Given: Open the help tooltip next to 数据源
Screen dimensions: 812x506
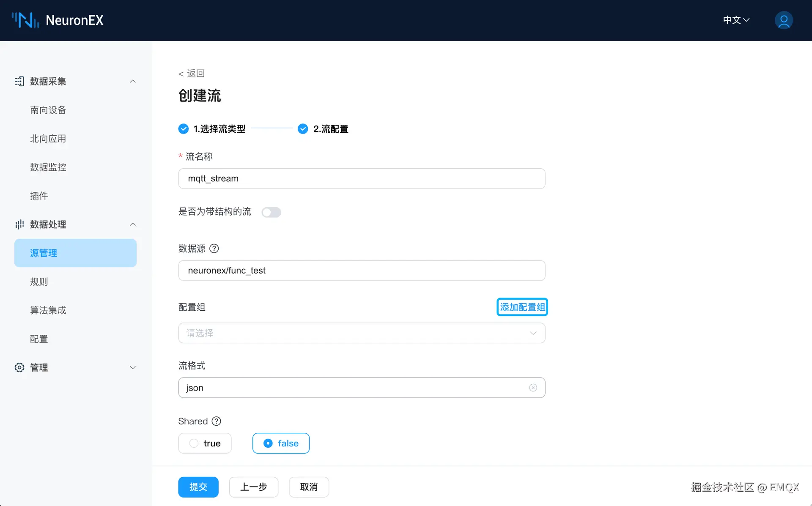Looking at the screenshot, I should point(214,249).
